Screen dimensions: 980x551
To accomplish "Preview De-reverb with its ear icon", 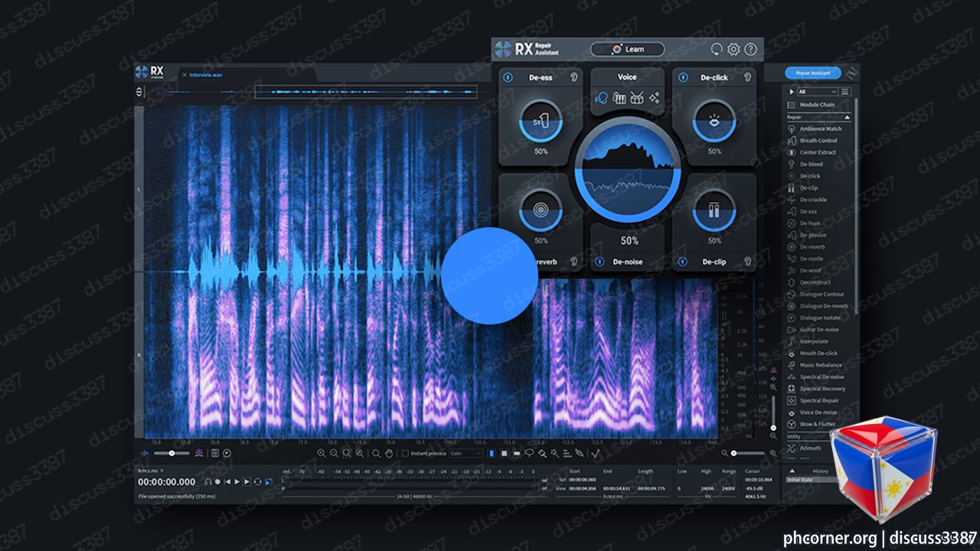I will coord(574,262).
